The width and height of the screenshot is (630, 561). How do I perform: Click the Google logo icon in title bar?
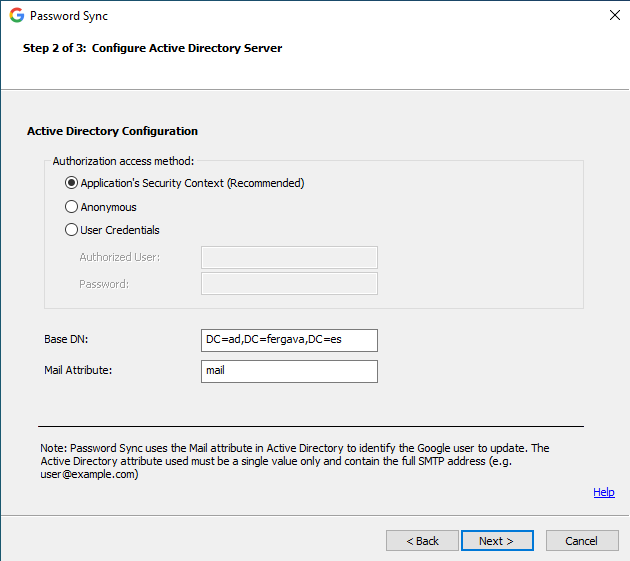(x=17, y=16)
